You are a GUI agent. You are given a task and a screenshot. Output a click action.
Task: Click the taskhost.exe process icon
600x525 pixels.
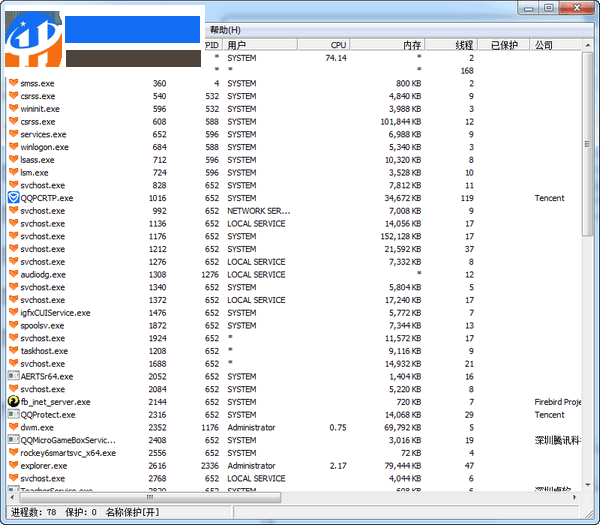tap(13, 350)
